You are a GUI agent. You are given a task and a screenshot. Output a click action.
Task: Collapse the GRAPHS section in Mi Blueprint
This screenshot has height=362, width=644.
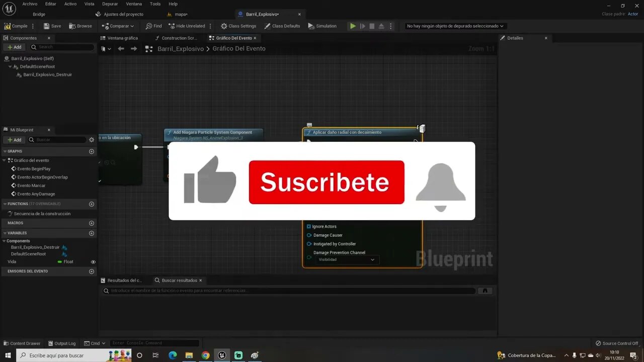pyautogui.click(x=6, y=151)
